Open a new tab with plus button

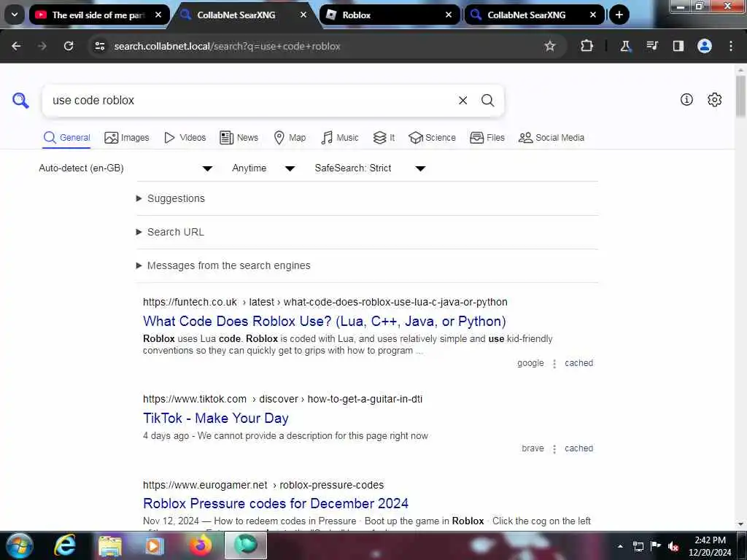(619, 15)
